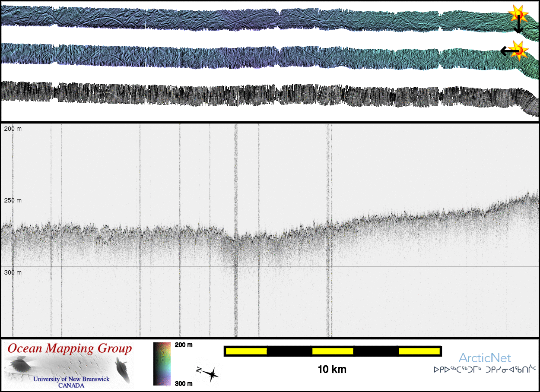The height and width of the screenshot is (392, 540).
Task: Click the University of New Brunswick text
Action: point(72,379)
